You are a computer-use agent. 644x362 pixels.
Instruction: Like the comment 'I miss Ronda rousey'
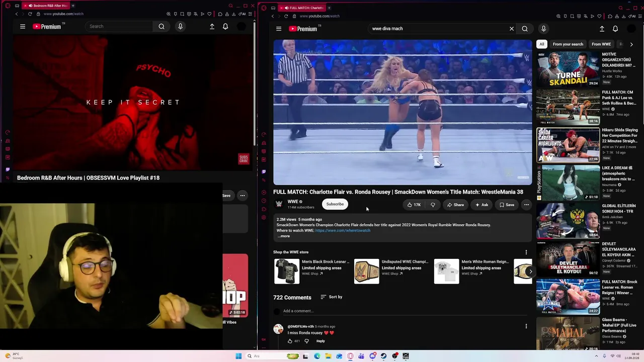point(290,341)
